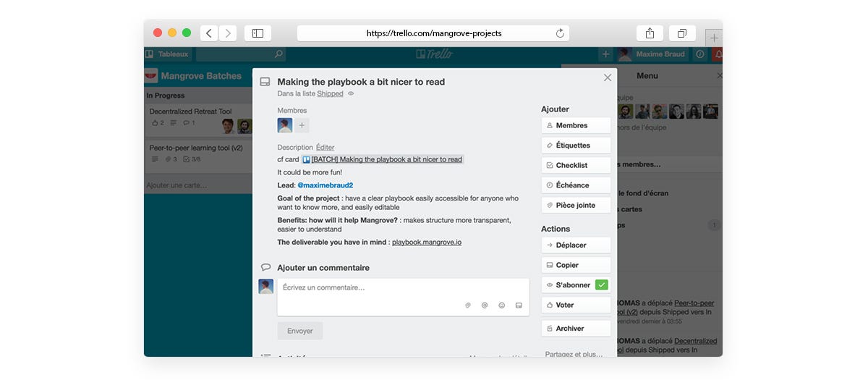Open Maxime Braud's profile menu
The image size is (868, 388).
(653, 54)
